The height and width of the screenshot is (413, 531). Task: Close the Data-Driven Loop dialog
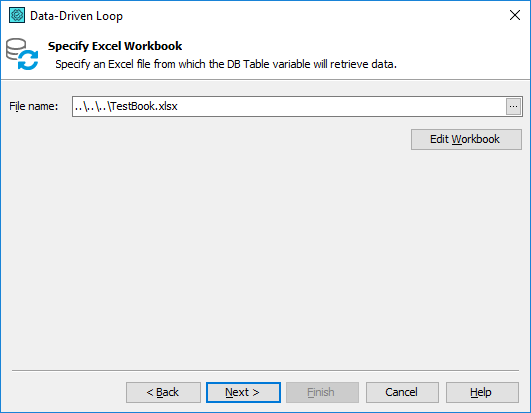(515, 15)
